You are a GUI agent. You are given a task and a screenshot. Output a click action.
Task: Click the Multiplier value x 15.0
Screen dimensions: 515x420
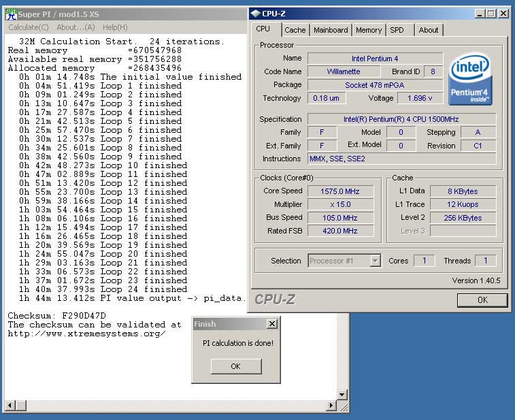click(x=340, y=204)
